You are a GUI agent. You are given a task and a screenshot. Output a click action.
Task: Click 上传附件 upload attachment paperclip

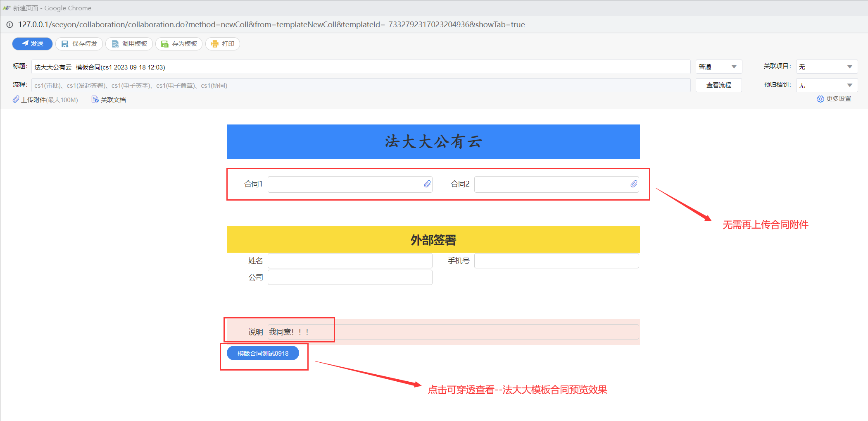[x=16, y=100]
